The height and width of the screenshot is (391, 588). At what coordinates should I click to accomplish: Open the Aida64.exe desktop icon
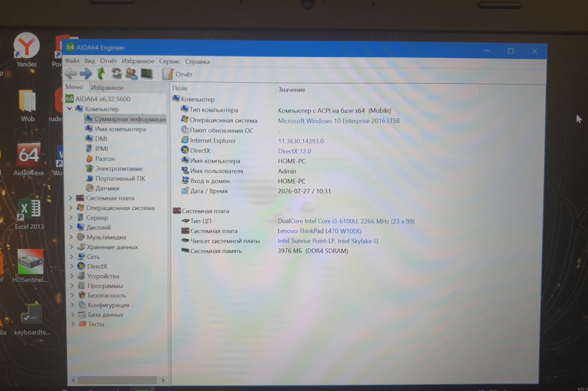(29, 159)
